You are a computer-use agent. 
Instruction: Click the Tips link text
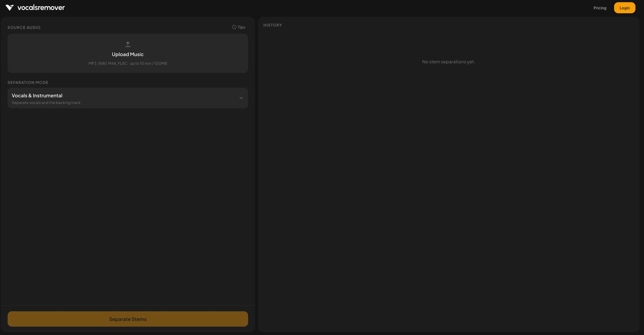coord(241,27)
